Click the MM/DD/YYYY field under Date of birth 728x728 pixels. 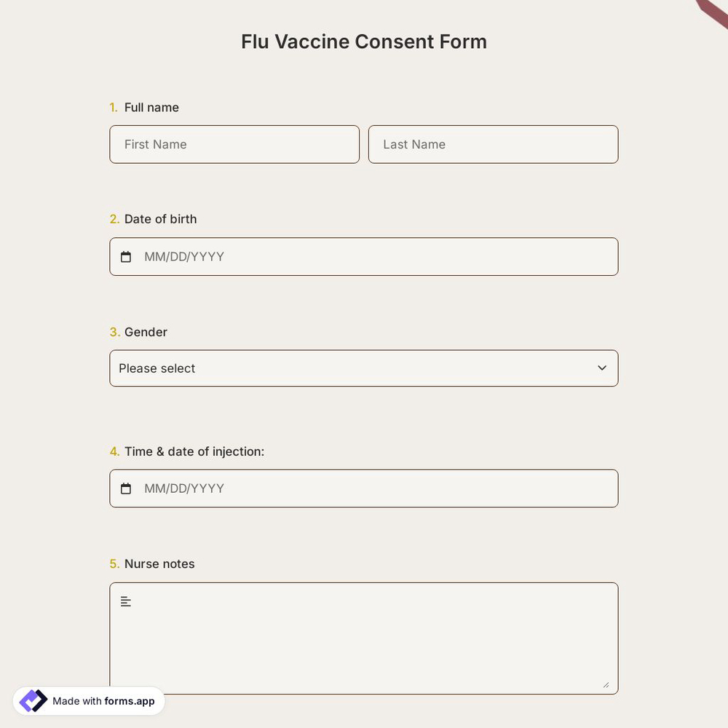pyautogui.click(x=364, y=256)
